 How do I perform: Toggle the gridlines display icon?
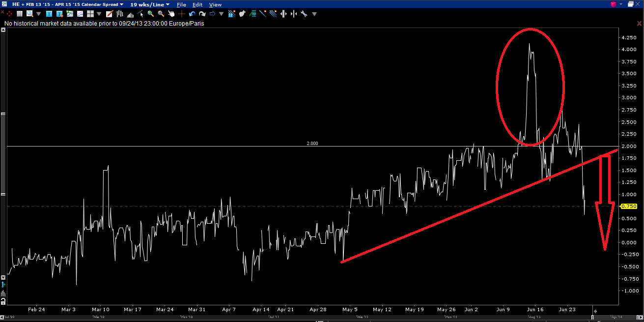(20, 14)
